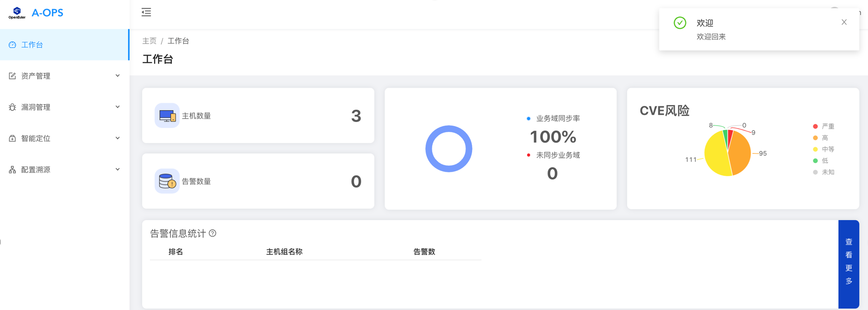Viewport: 868px width, 310px height.
Task: Dismiss the 欢迎 welcome notification
Action: pyautogui.click(x=844, y=21)
